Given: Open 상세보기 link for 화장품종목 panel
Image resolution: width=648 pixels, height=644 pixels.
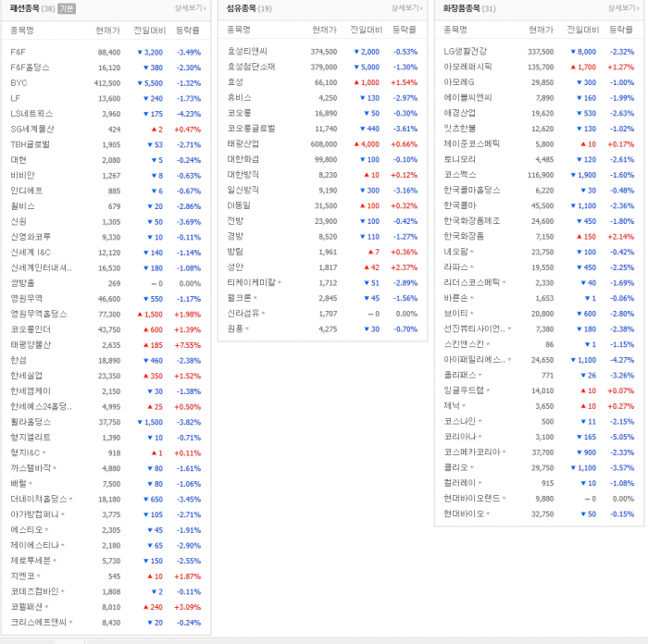Looking at the screenshot, I should pyautogui.click(x=623, y=7).
